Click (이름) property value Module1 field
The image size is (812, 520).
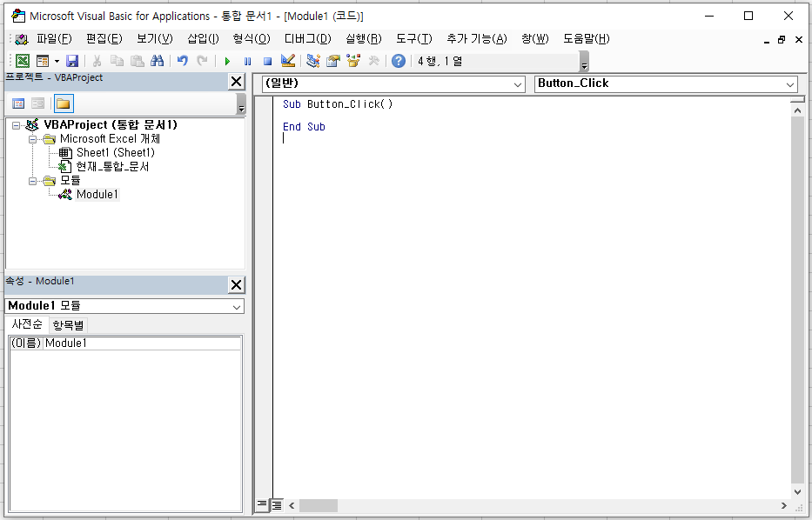coord(142,343)
